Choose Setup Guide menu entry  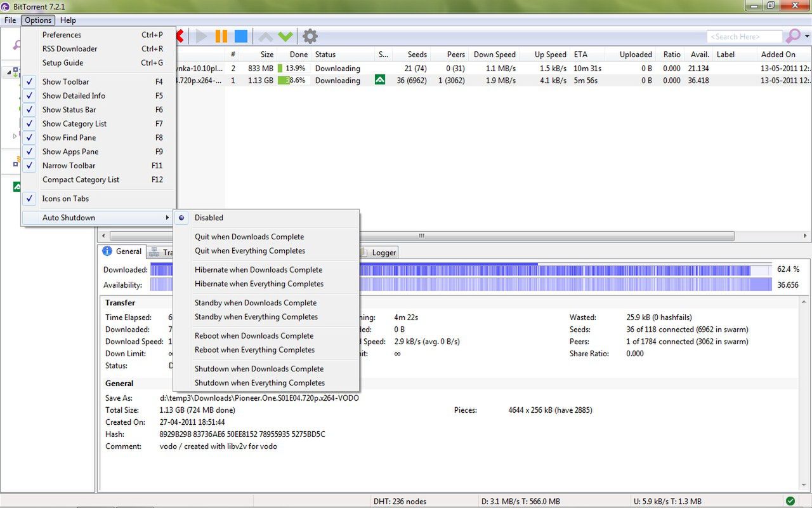98,62
